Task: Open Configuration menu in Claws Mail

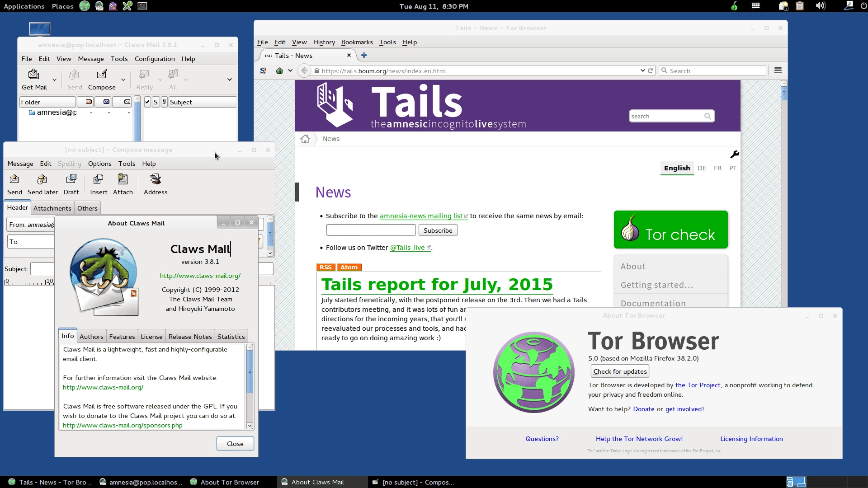Action: click(x=155, y=59)
